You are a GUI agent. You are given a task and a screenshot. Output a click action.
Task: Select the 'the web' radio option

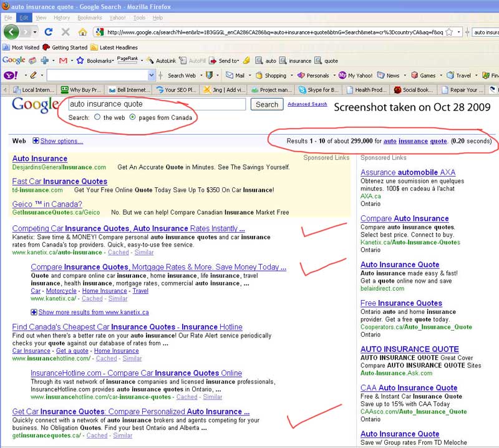(x=97, y=117)
